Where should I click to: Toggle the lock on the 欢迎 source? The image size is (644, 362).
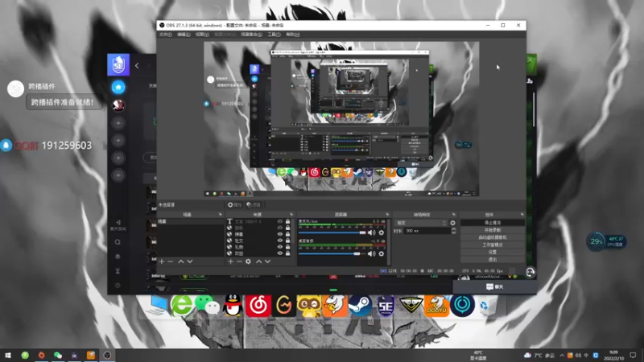(287, 253)
